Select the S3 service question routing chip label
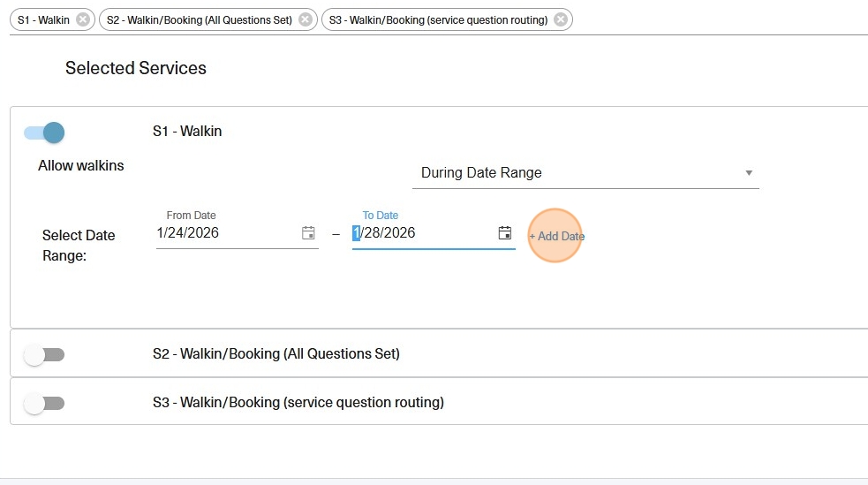Viewport: 868px width, 485px height. pyautogui.click(x=438, y=19)
